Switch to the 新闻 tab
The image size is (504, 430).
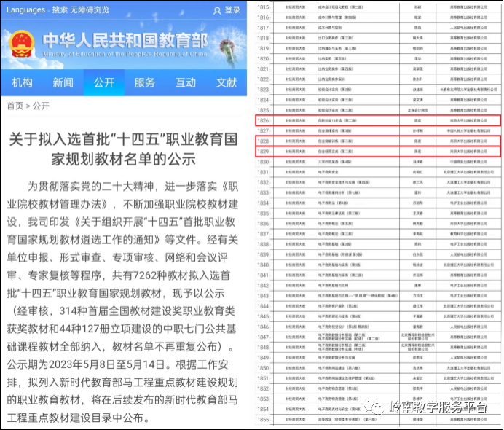coord(63,82)
